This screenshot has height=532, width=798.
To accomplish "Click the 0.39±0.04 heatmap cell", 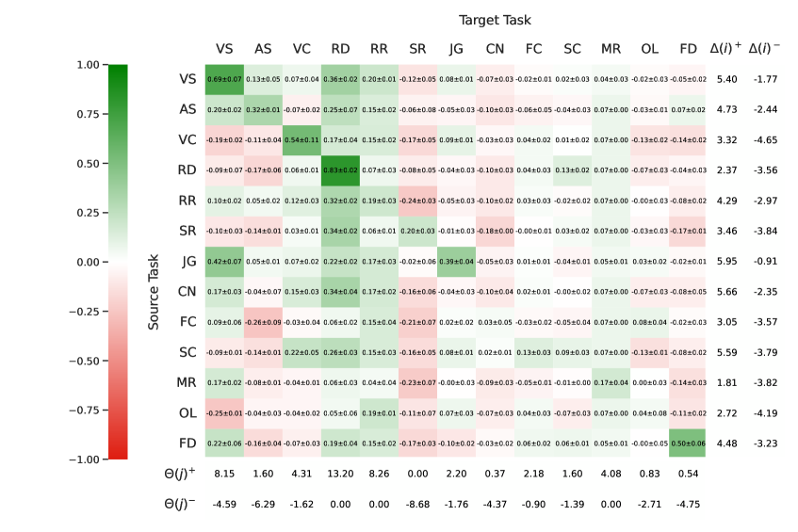I will coord(456,262).
